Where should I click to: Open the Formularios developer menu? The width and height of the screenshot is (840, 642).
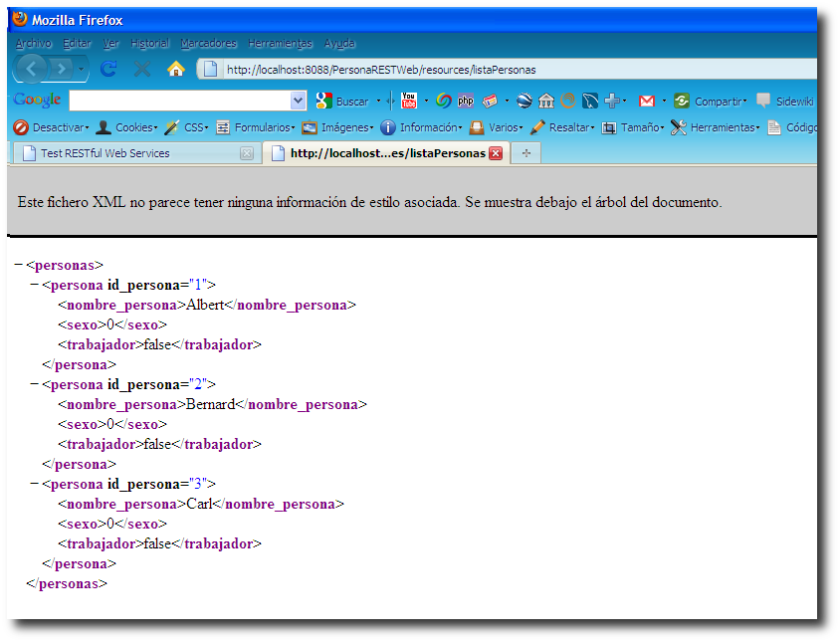(x=255, y=127)
